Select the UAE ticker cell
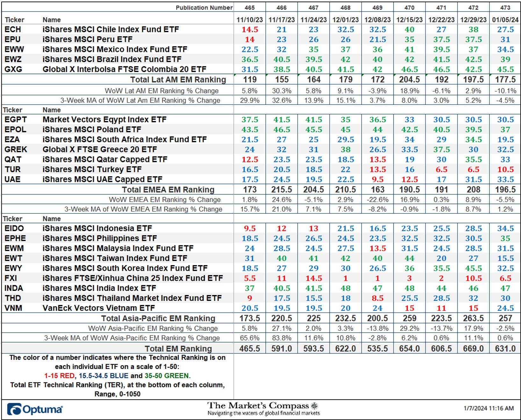521x420 pixels. coord(12,179)
